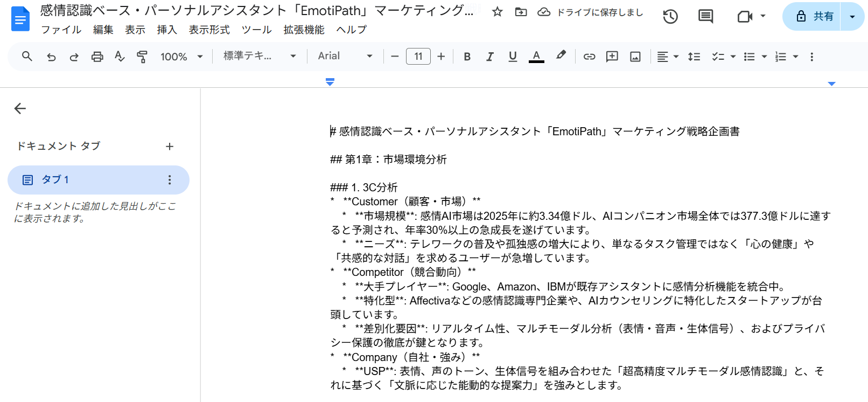
Task: Open the ファイル menu
Action: (x=61, y=30)
